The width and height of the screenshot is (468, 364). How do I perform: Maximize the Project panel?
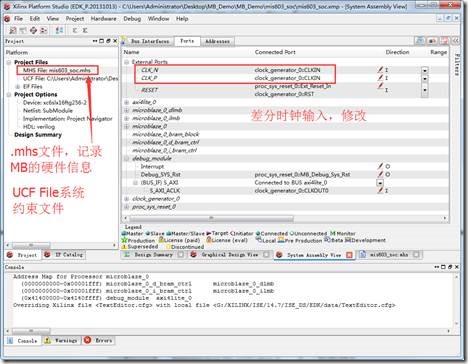tap(102, 41)
